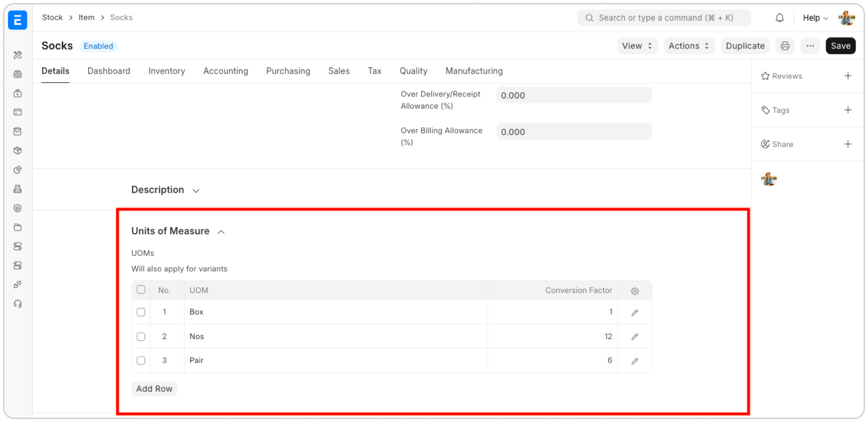The image size is (868, 422).
Task: Open the shield icon in the sidebar
Action: click(x=18, y=208)
